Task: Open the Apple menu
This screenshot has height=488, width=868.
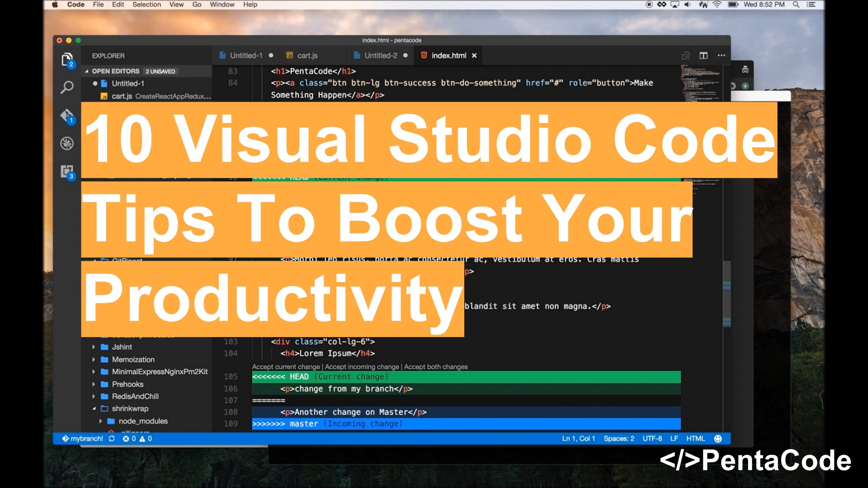Action: coord(55,5)
